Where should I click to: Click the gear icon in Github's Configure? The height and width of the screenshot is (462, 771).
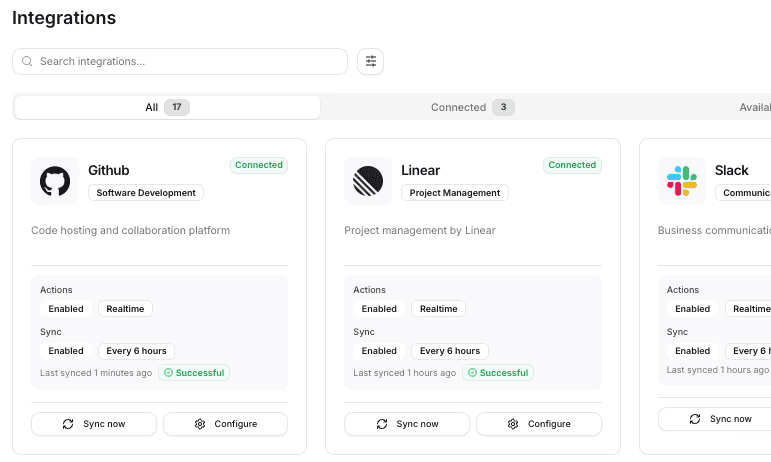click(200, 424)
